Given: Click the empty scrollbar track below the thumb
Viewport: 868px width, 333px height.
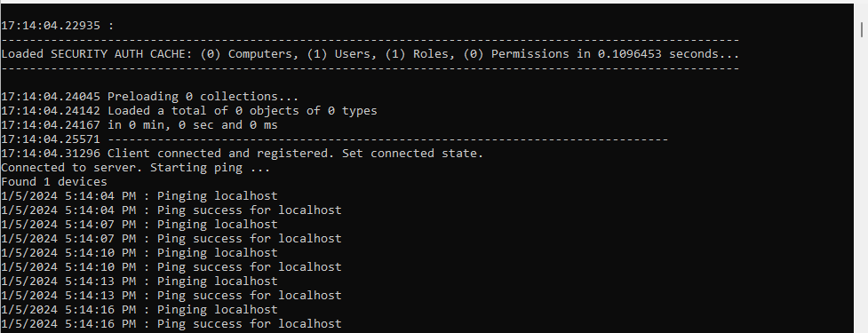Looking at the screenshot, I should click(x=862, y=186).
